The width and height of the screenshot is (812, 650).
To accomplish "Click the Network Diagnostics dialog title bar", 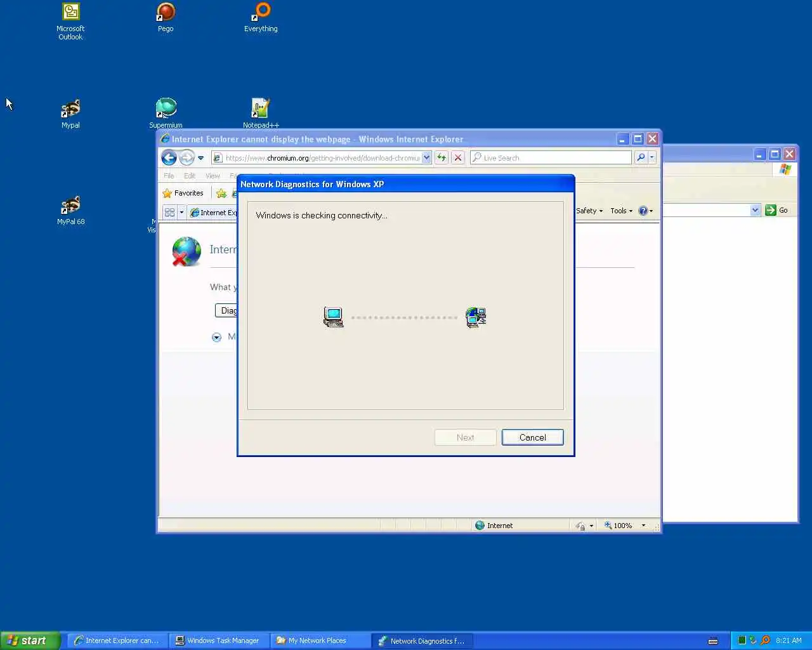I will pos(406,184).
